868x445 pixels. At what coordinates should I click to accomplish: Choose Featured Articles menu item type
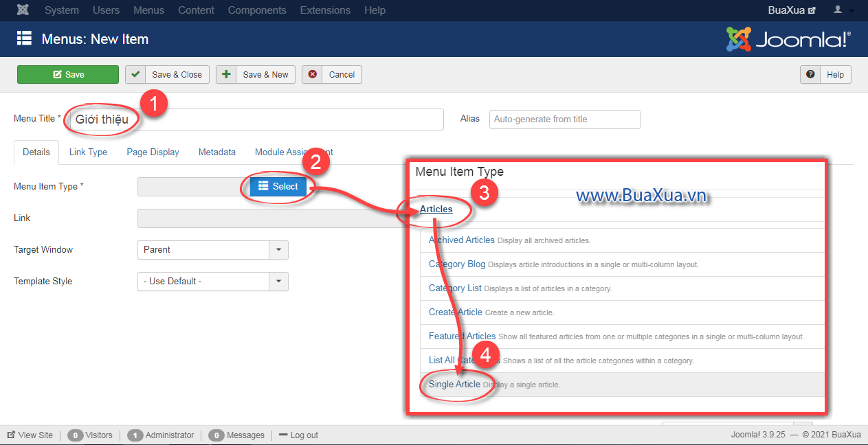pyautogui.click(x=462, y=336)
